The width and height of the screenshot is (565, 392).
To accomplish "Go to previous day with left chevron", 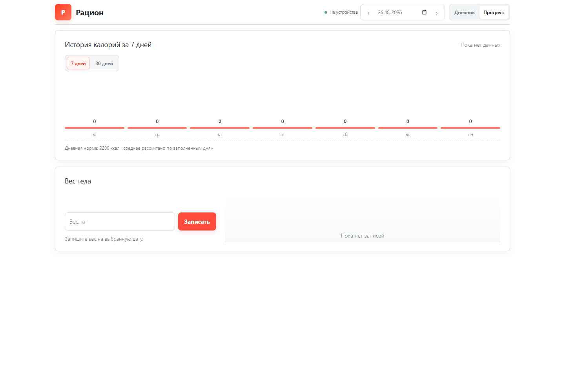I will click(368, 13).
